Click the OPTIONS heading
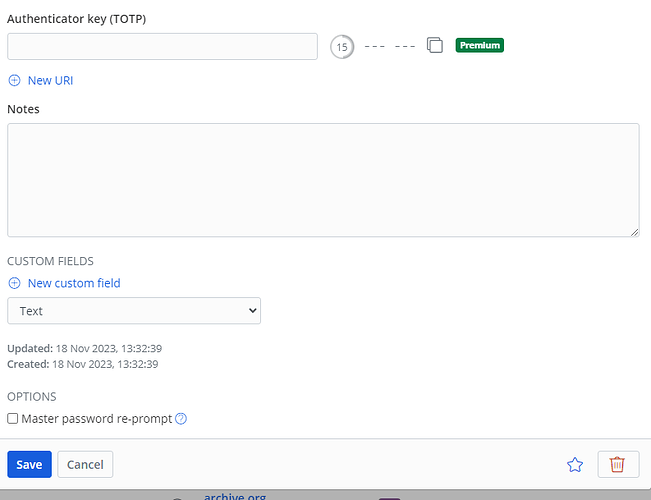Screen dimensions: 651x500 (x=32, y=397)
